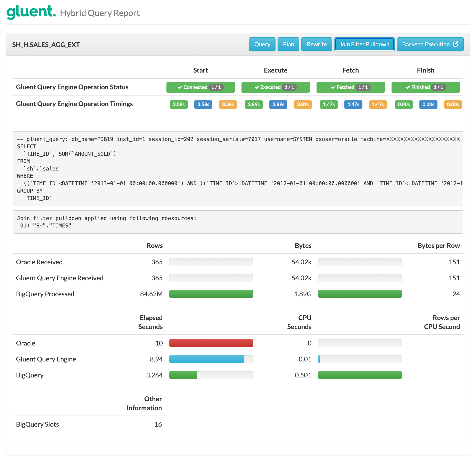Click the Gluent Query Engine CPU seconds bar

(360, 359)
